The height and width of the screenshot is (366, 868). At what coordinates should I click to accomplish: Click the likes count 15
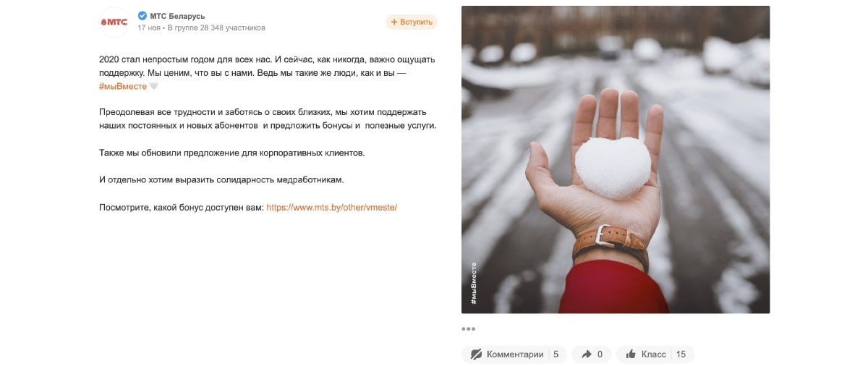coord(681,354)
